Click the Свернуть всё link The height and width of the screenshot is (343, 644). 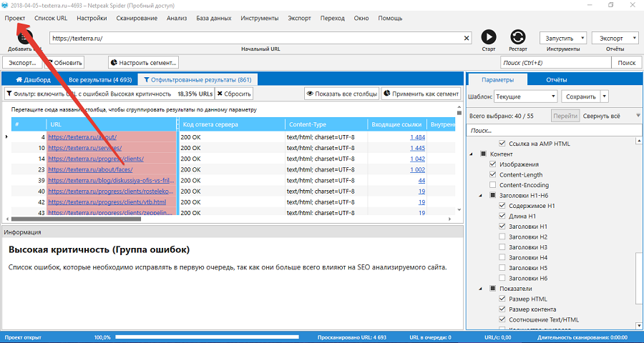tap(601, 116)
